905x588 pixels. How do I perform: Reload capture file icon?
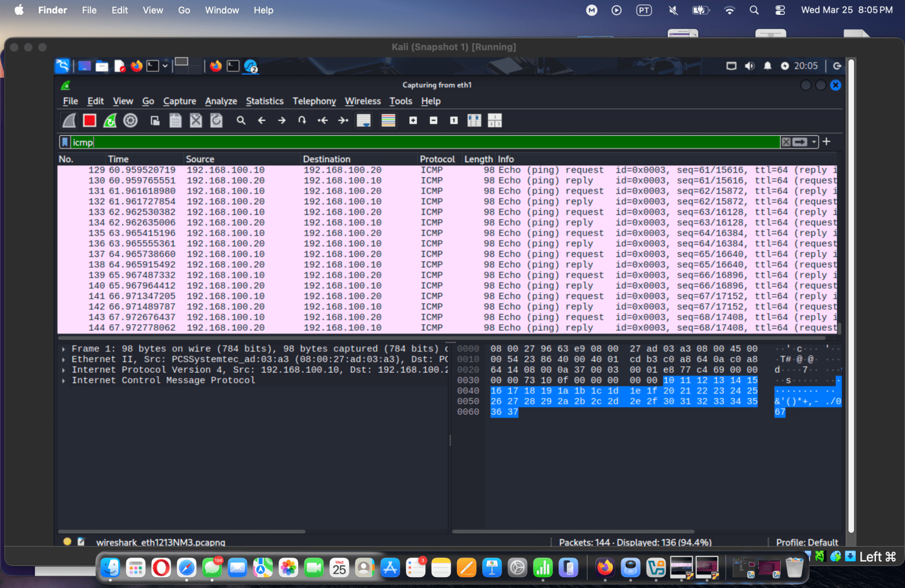tap(217, 121)
